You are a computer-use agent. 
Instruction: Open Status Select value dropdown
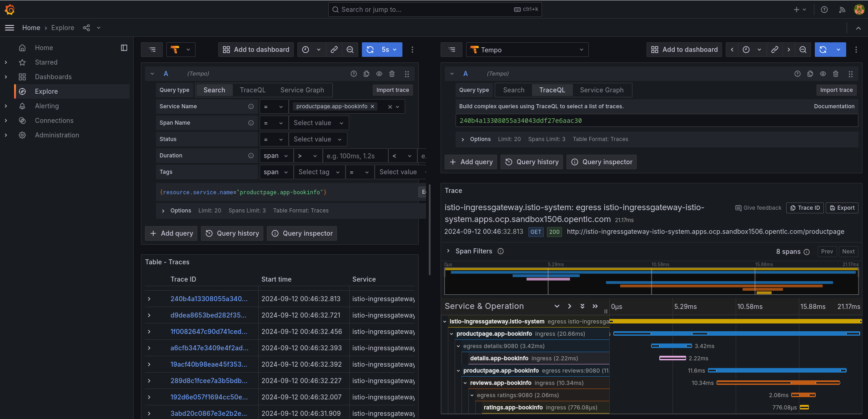(318, 139)
